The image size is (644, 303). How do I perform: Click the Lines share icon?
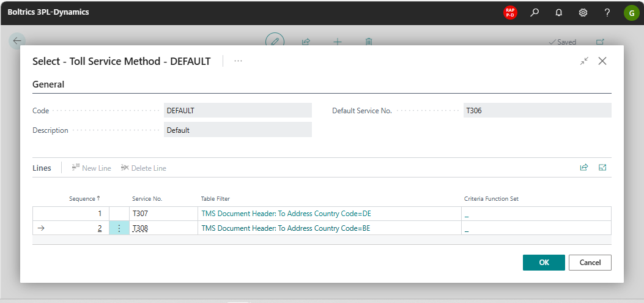pyautogui.click(x=583, y=167)
